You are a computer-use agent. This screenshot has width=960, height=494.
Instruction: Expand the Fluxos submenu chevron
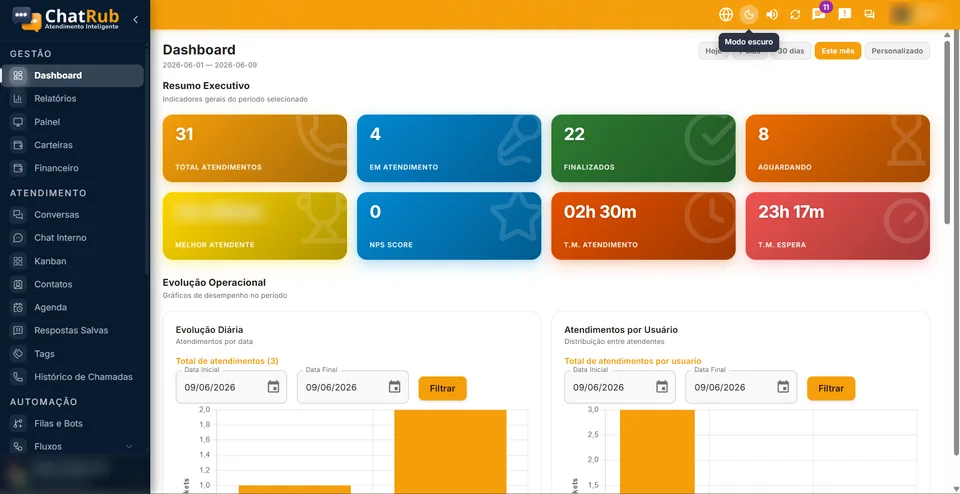pos(129,447)
